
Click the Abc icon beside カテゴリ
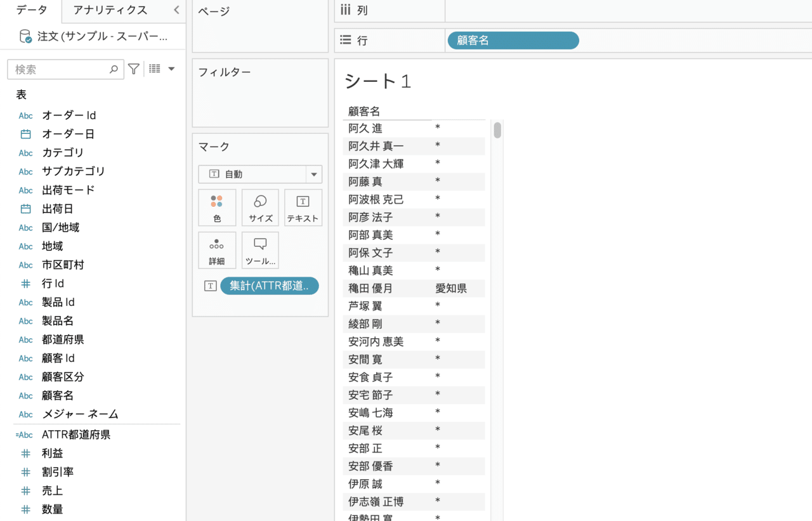[26, 153]
